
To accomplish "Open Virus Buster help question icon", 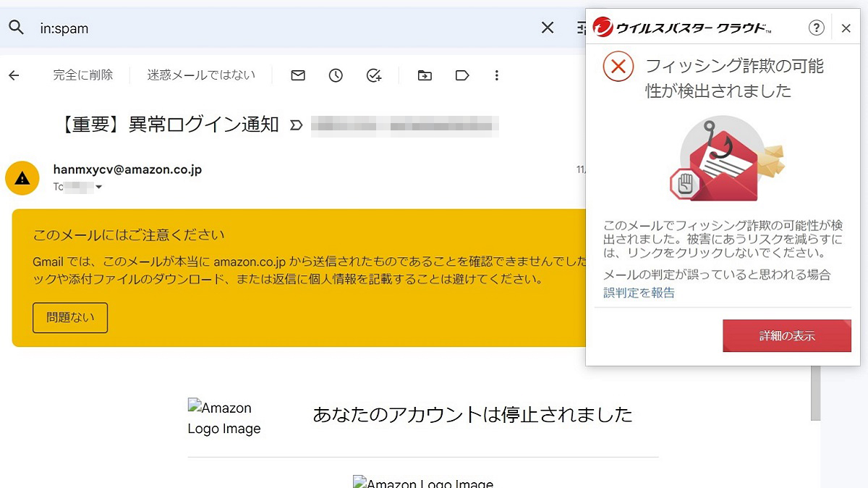I will coord(816,28).
